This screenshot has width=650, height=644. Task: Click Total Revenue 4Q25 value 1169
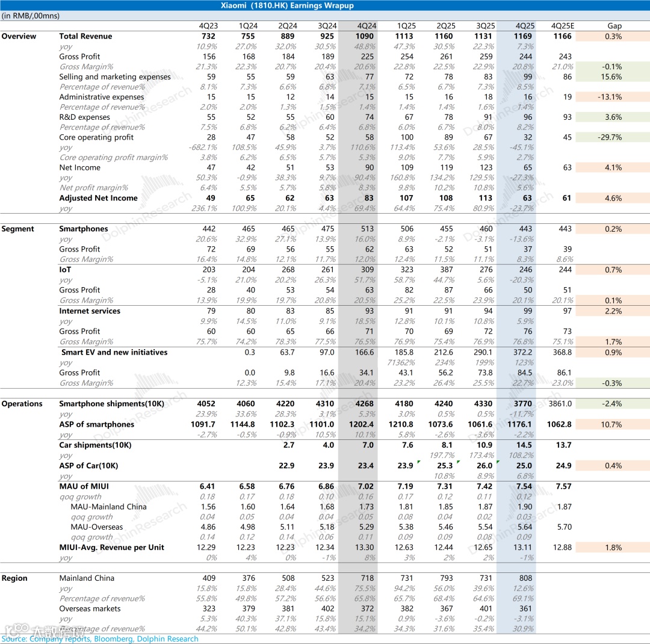click(523, 36)
